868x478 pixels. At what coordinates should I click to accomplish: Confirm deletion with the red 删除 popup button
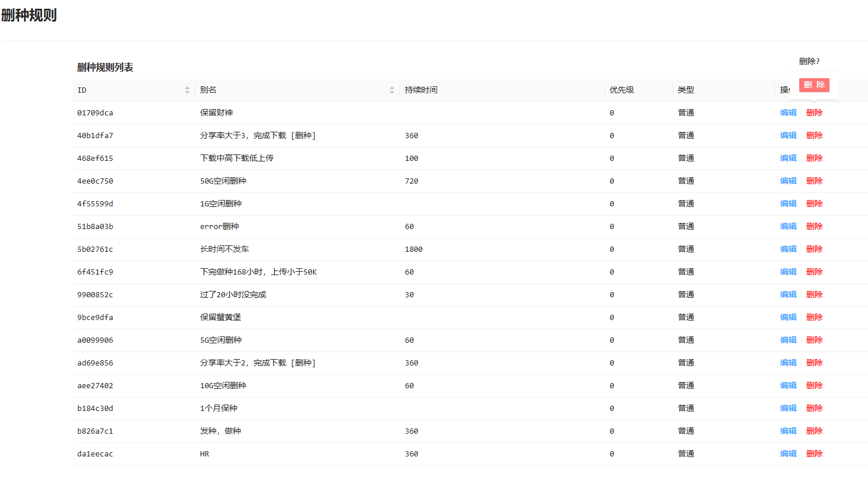point(814,85)
